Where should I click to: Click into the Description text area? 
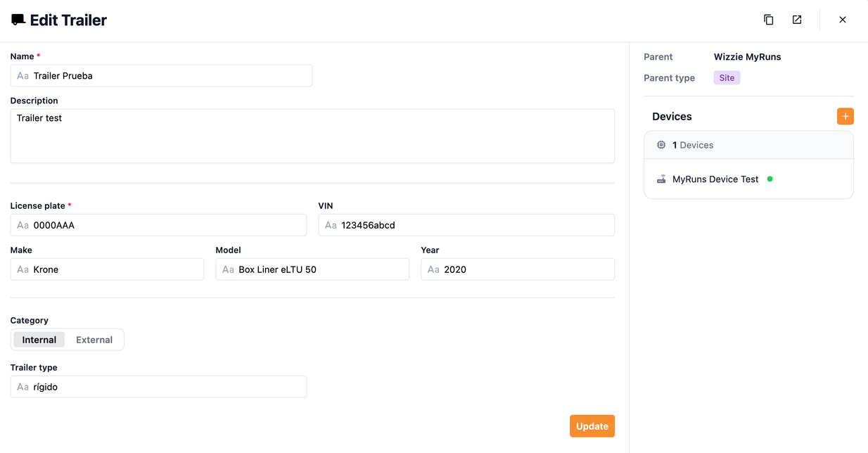tap(312, 136)
